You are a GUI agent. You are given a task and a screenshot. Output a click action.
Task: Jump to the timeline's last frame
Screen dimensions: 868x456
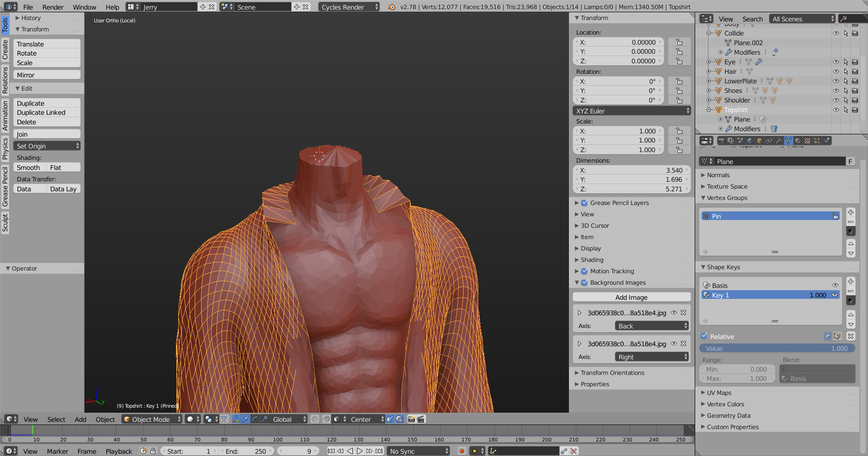pos(379,451)
